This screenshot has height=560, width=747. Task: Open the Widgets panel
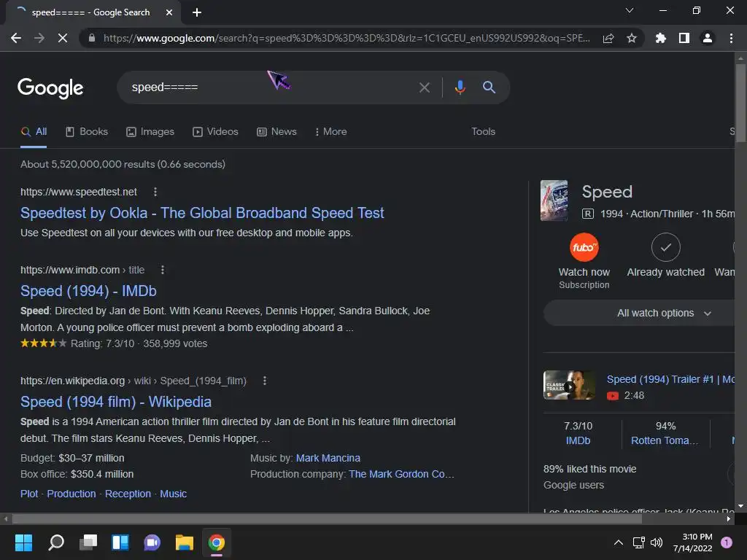120,542
